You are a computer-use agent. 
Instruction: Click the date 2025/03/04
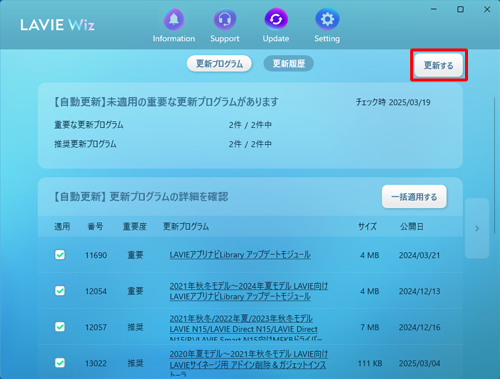click(420, 363)
